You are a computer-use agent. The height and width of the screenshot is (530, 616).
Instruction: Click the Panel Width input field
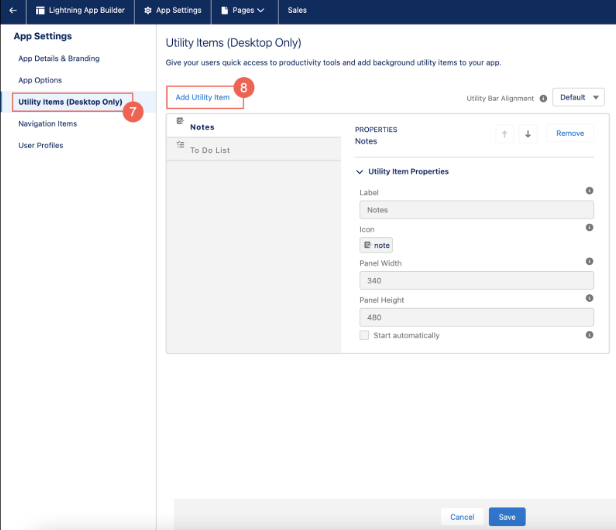click(477, 281)
